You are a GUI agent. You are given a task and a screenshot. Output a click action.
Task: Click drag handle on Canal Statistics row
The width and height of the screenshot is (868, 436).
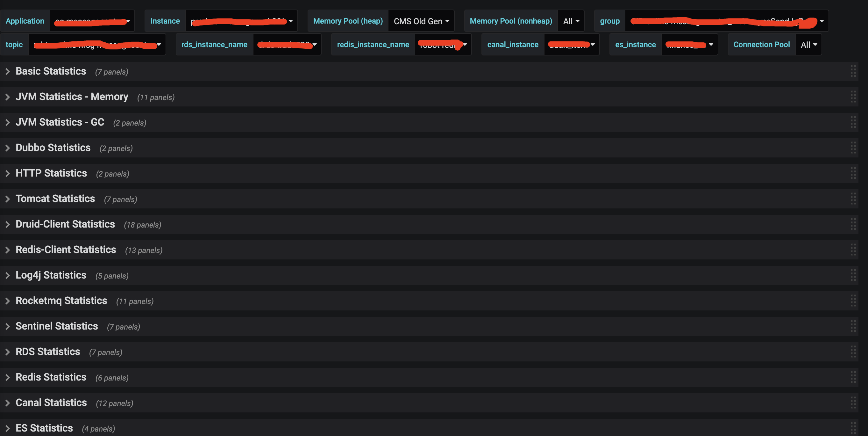pos(853,403)
